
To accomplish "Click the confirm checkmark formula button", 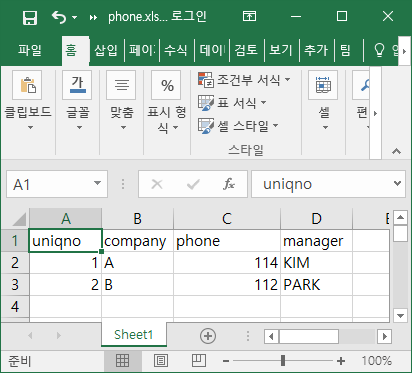I will [x=193, y=184].
